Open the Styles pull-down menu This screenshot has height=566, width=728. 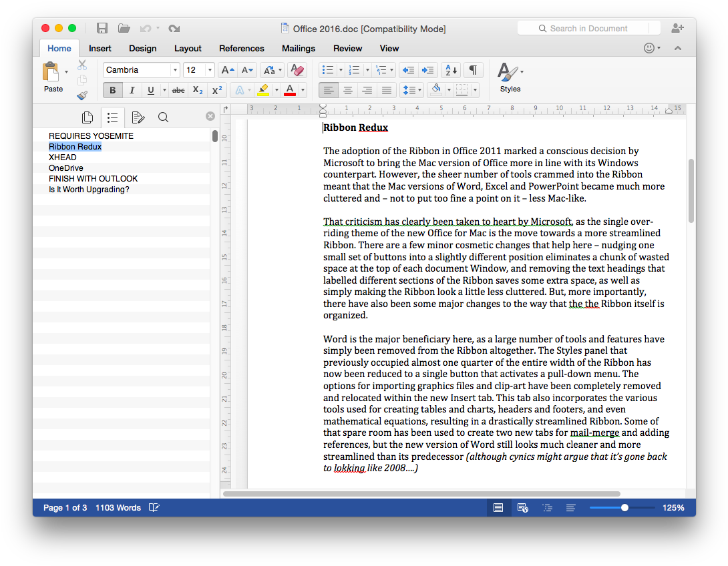(x=510, y=77)
